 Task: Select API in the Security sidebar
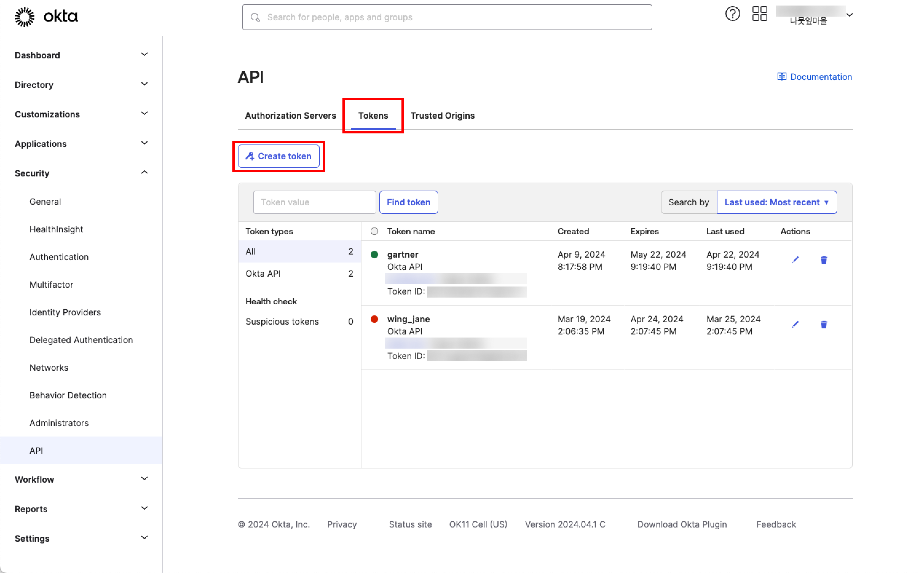pos(81,451)
